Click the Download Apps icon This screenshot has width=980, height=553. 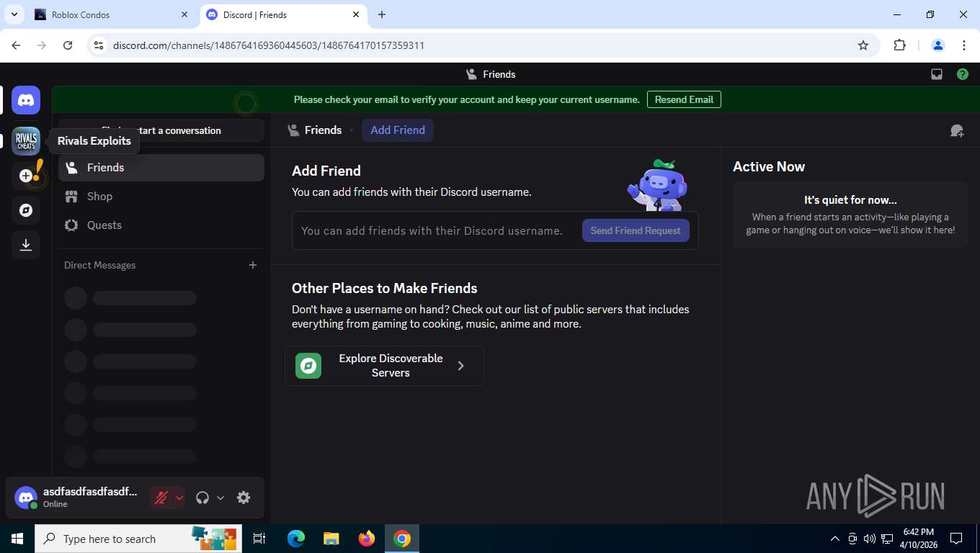tap(26, 245)
